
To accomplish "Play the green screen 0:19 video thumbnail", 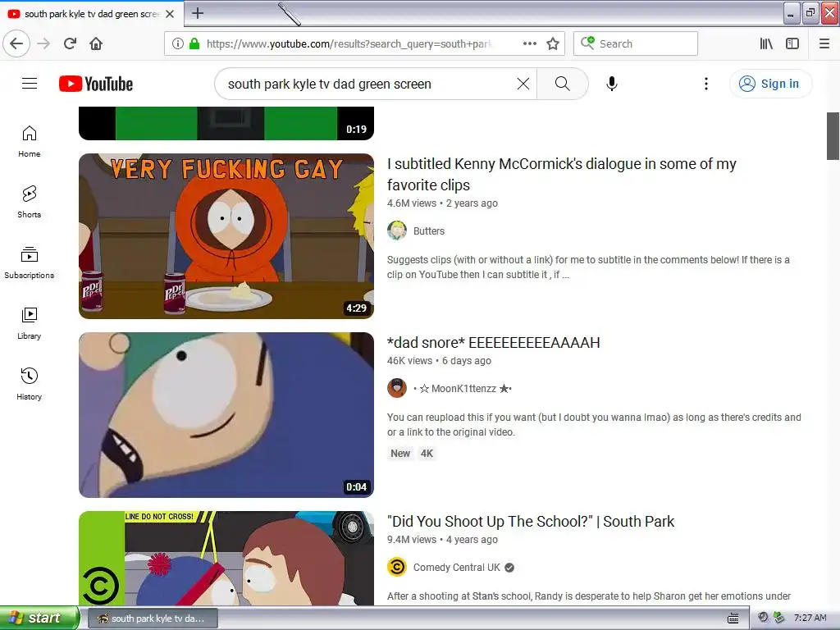I will point(226,123).
